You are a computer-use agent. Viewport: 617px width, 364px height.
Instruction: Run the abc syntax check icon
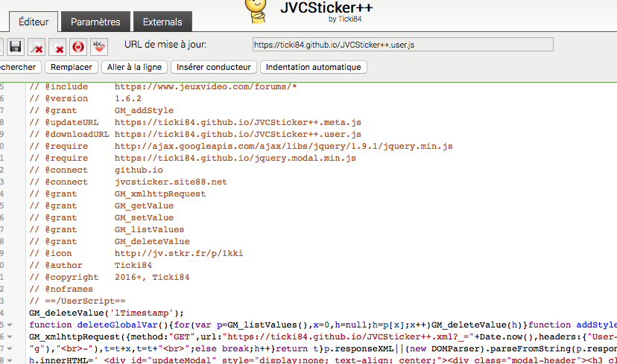click(x=99, y=47)
